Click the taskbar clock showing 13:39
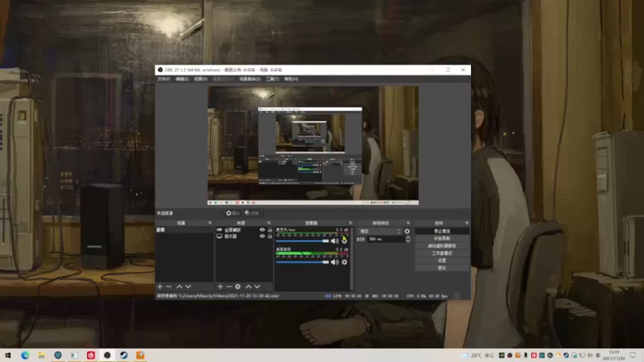Image resolution: width=644 pixels, height=362 pixels. [x=613, y=355]
